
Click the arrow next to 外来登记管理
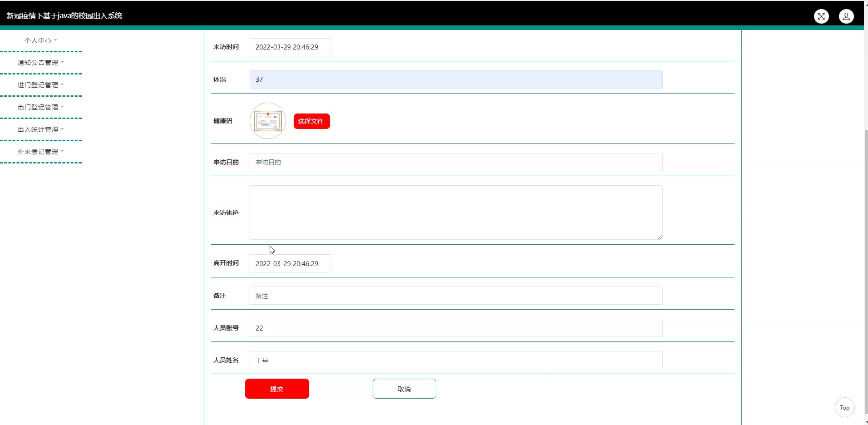tap(62, 151)
